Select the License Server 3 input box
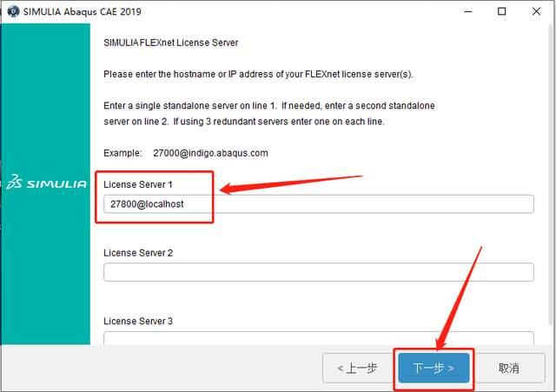 [x=319, y=338]
